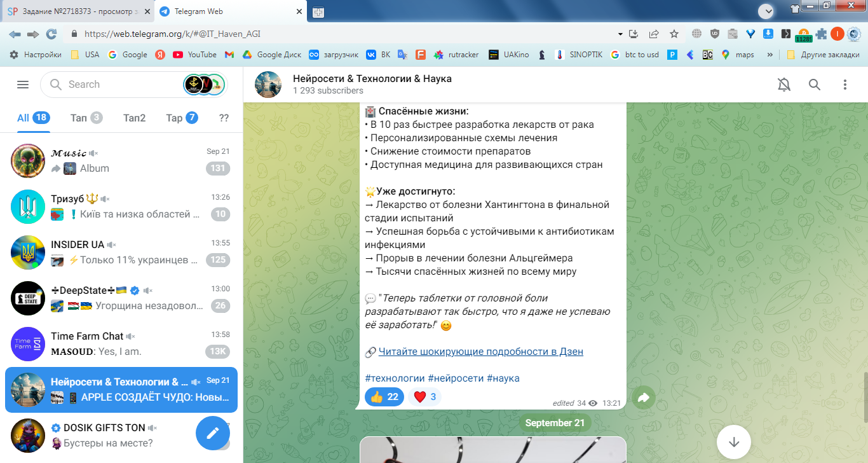The height and width of the screenshot is (463, 868).
Task: Click the share page icon in address bar
Action: coord(654,34)
